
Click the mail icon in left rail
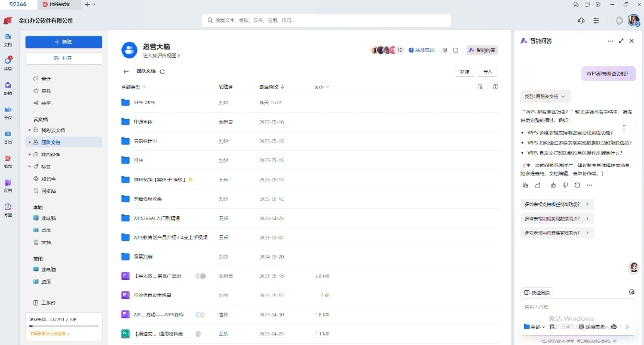point(8,88)
